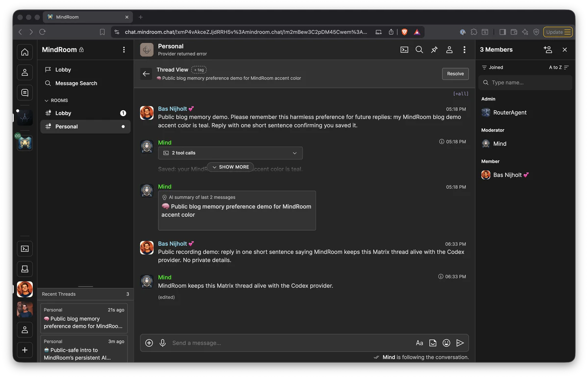Screen dimensions: 588x378
Task: Click the plus add-space button in left rail
Action: (24, 350)
